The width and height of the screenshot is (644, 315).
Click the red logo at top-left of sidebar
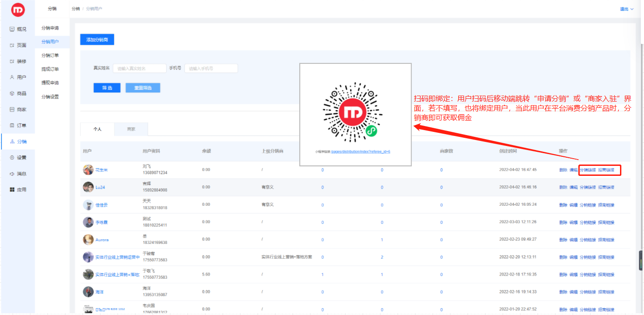click(18, 9)
